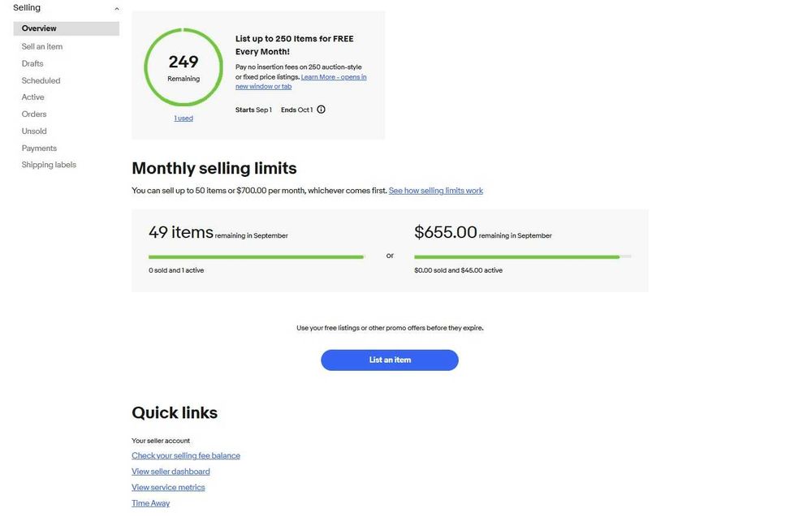The height and width of the screenshot is (517, 812).
Task: Open the Overview sidebar item
Action: (x=39, y=28)
